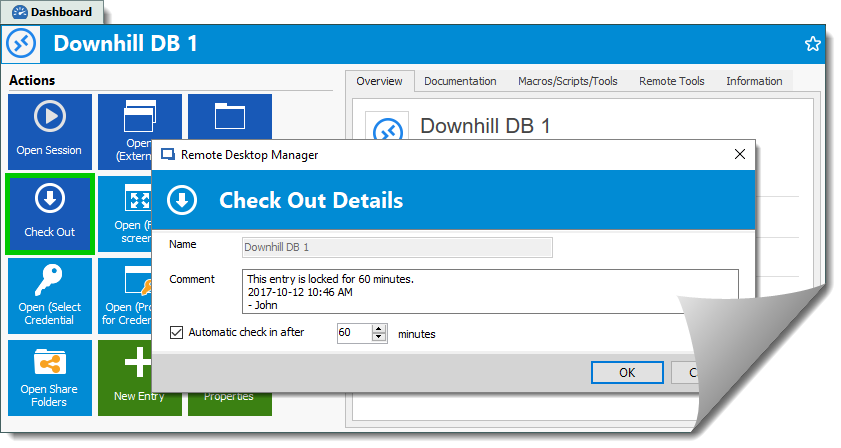Open the Macros/Scripts/Tools tab
The image size is (841, 448).
click(x=567, y=81)
